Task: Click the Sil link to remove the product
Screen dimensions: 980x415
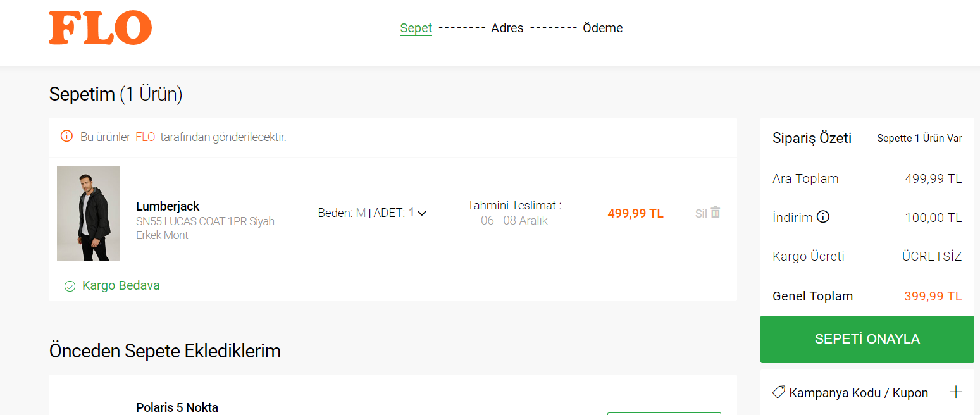Action: click(x=701, y=213)
